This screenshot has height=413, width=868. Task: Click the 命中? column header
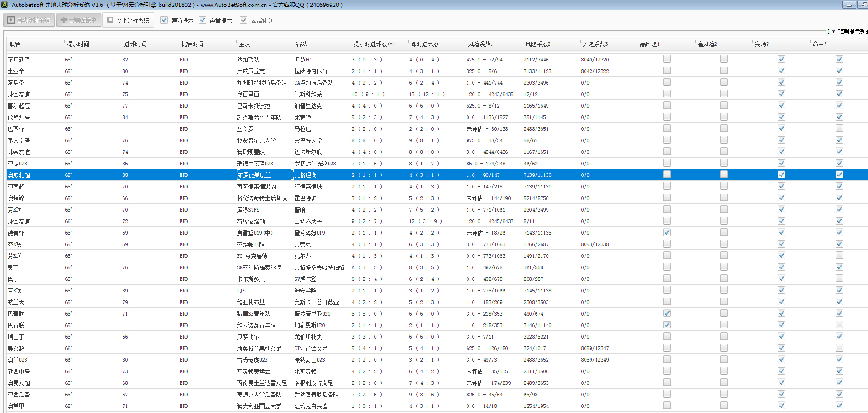(819, 44)
